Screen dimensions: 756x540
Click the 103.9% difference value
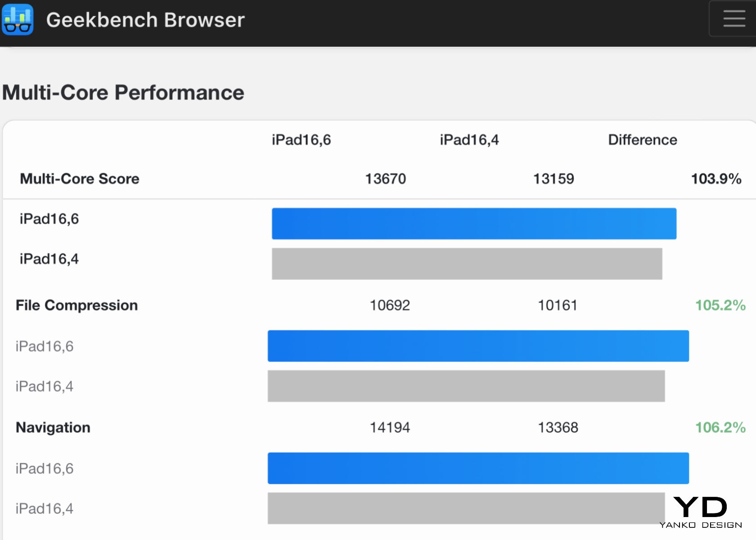tap(716, 179)
